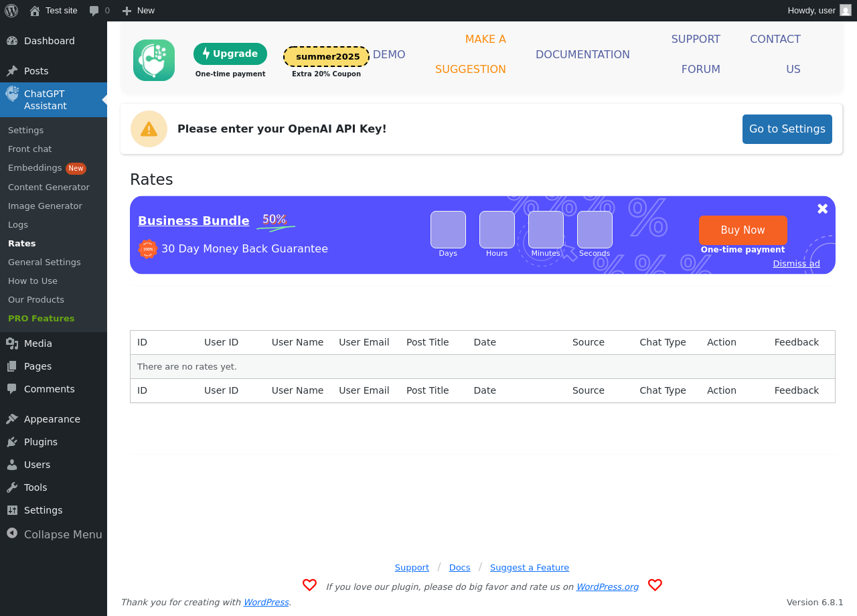This screenshot has height=616, width=857.
Task: Open Suggest a Feature link
Action: 530,568
